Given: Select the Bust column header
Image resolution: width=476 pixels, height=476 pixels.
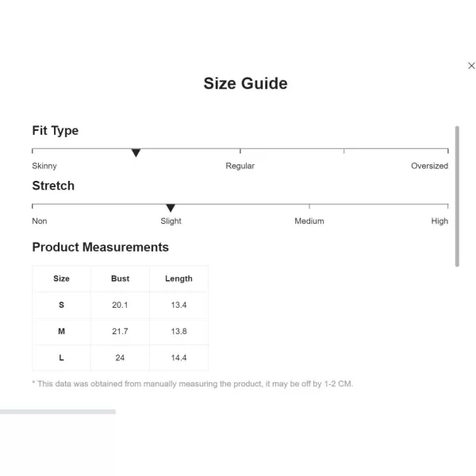Looking at the screenshot, I should 120,278.
